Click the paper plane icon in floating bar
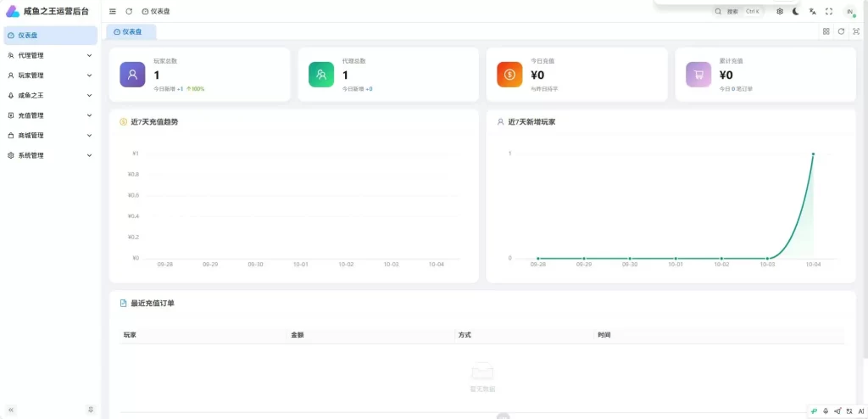Screen dimensions: 868x419 (837, 411)
